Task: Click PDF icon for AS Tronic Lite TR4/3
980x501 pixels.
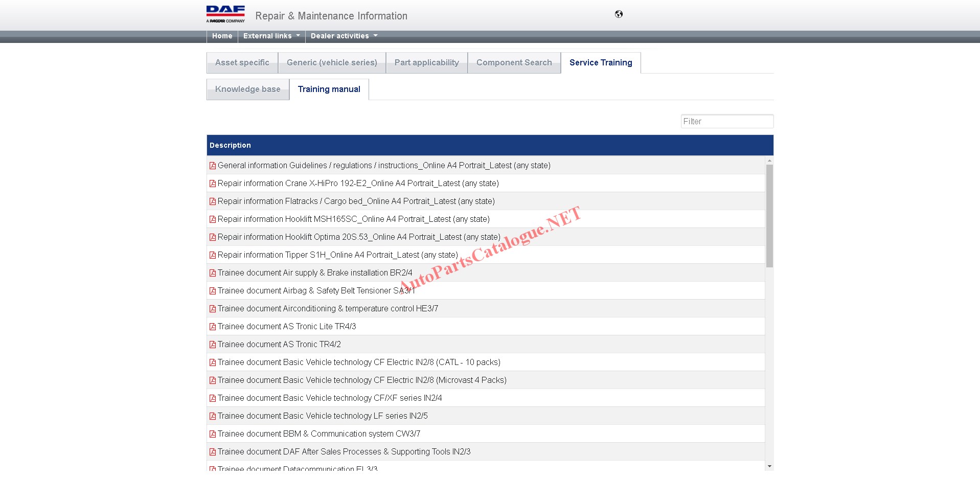Action: pyautogui.click(x=213, y=327)
